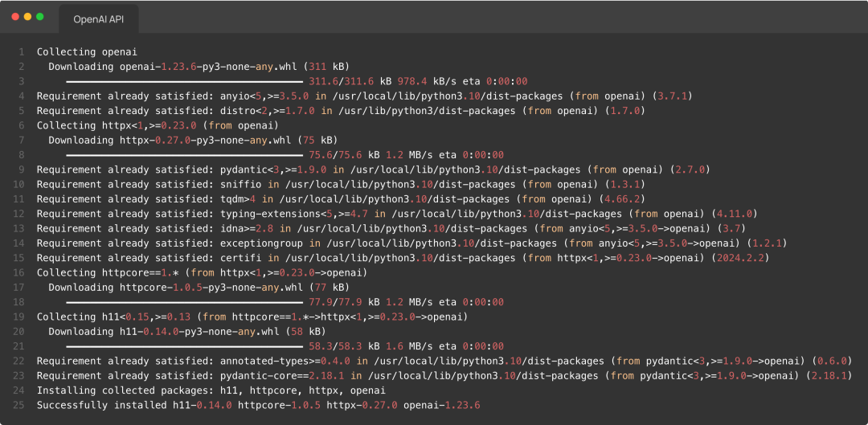
Task: Click the 311.6/311.6 kB progress bar
Action: click(x=184, y=81)
